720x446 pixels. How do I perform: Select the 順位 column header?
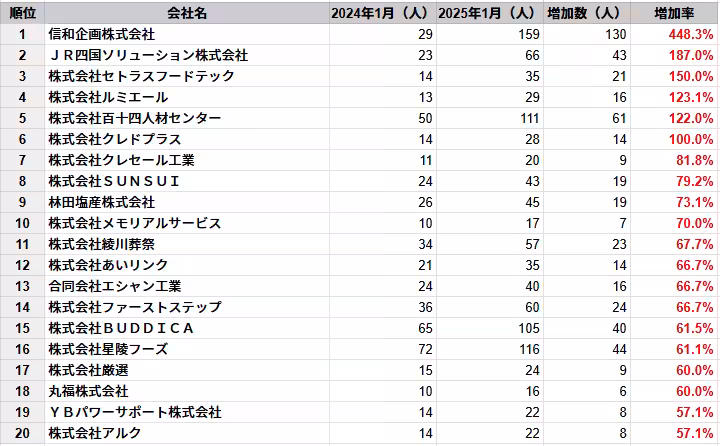pyautogui.click(x=22, y=13)
